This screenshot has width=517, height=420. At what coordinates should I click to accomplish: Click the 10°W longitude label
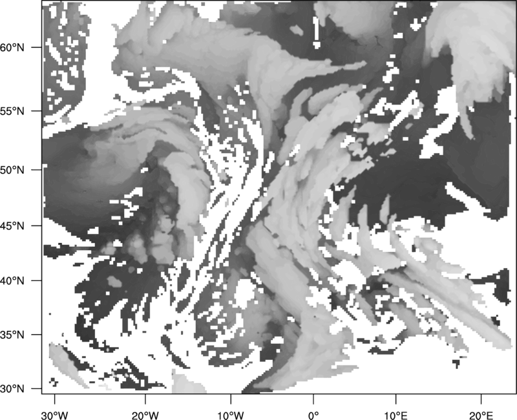(x=231, y=415)
